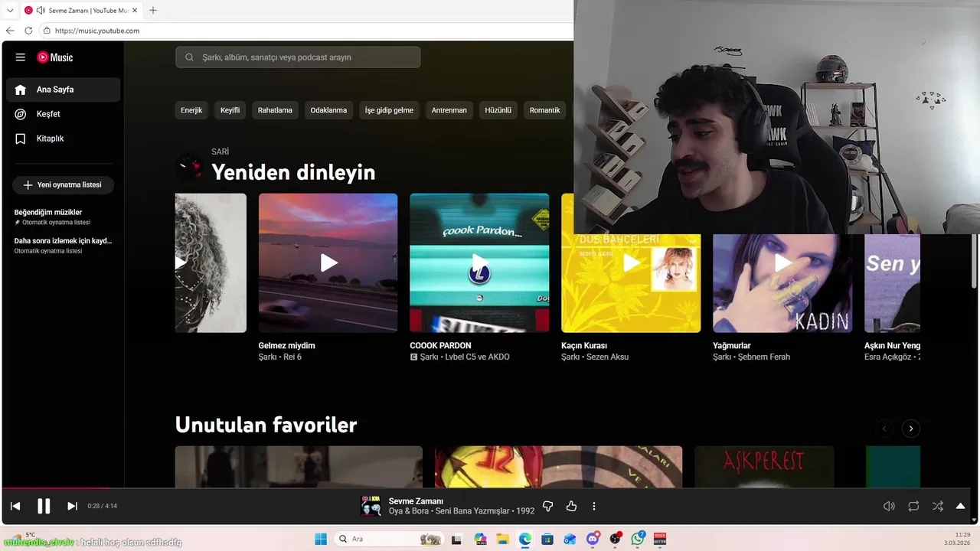Open Kitaplık in the sidebar

[64, 139]
